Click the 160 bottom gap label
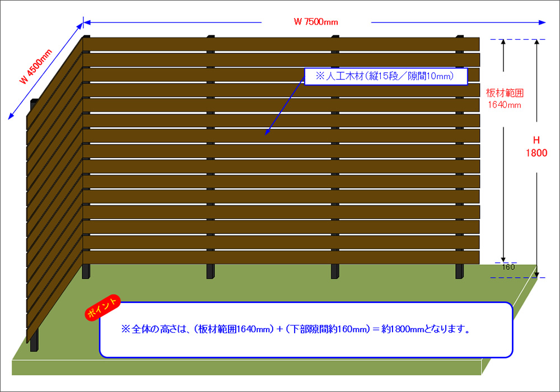 coord(508,267)
